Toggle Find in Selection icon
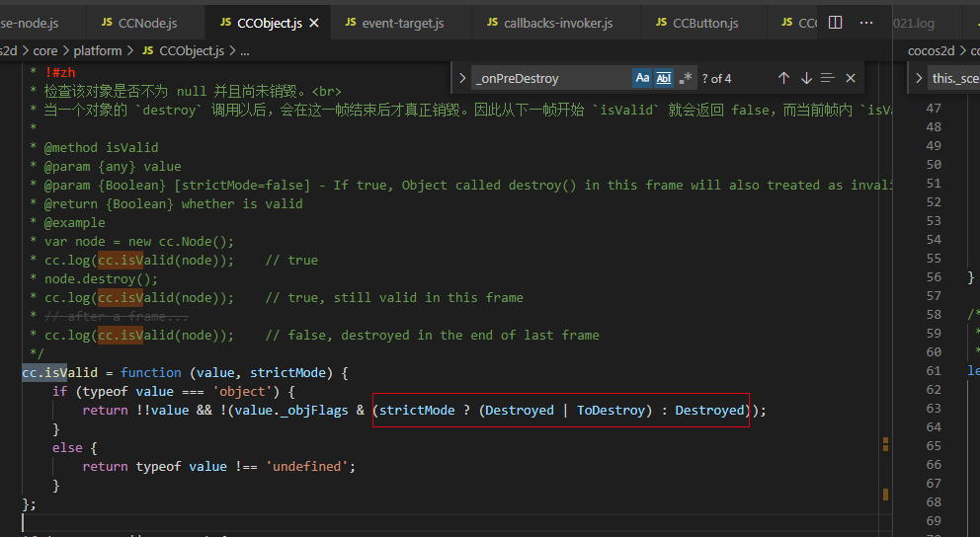The width and height of the screenshot is (980, 537). [x=828, y=78]
